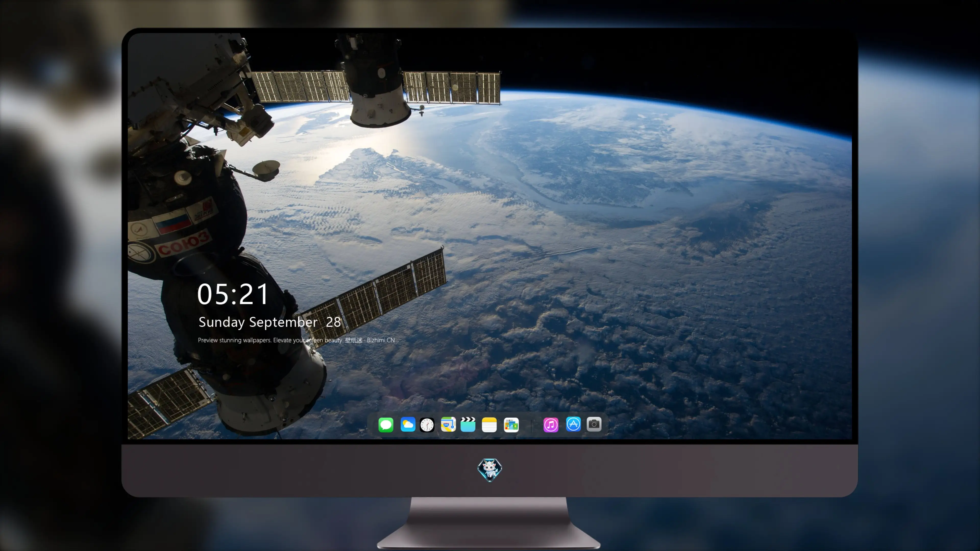Open the yellow Notes app

coord(489,424)
